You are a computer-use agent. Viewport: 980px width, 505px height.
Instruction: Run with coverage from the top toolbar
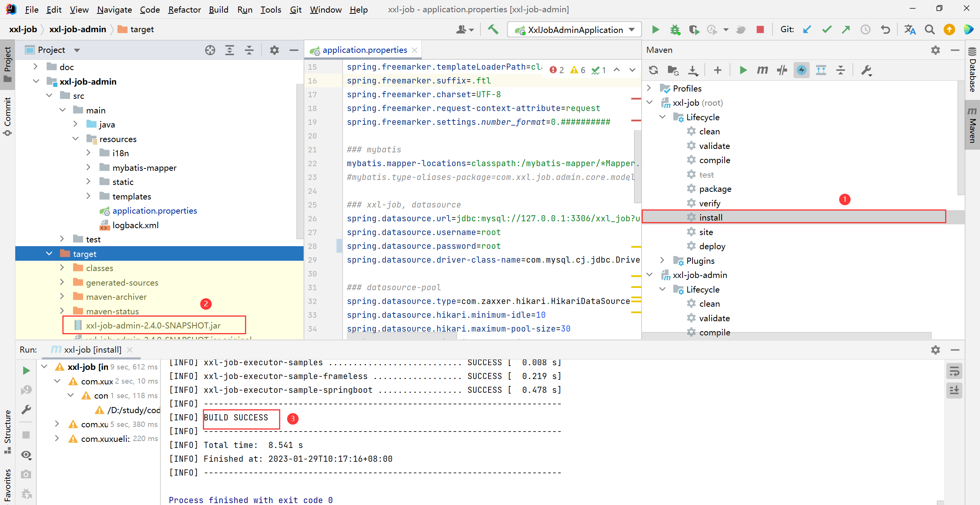[694, 29]
